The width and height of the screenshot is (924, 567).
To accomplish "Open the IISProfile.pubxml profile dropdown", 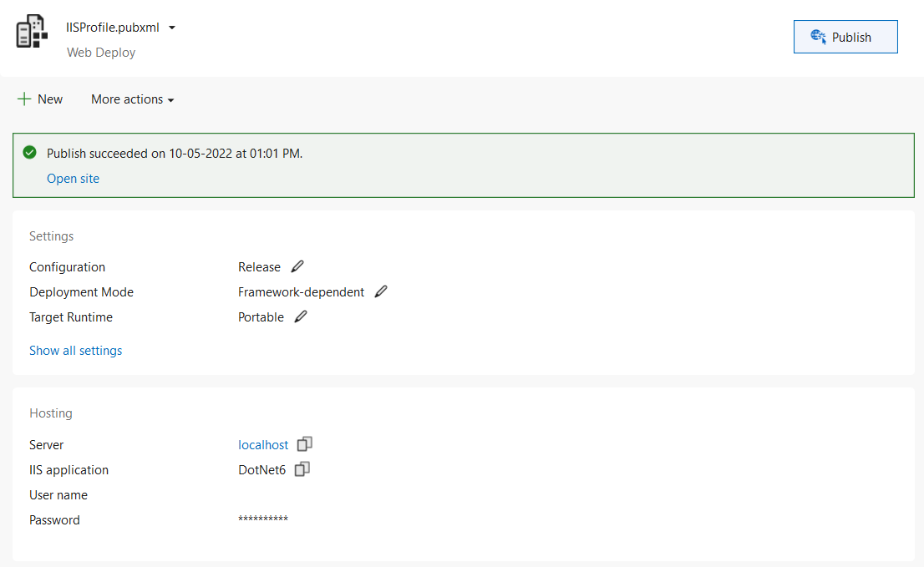I will pos(172,28).
